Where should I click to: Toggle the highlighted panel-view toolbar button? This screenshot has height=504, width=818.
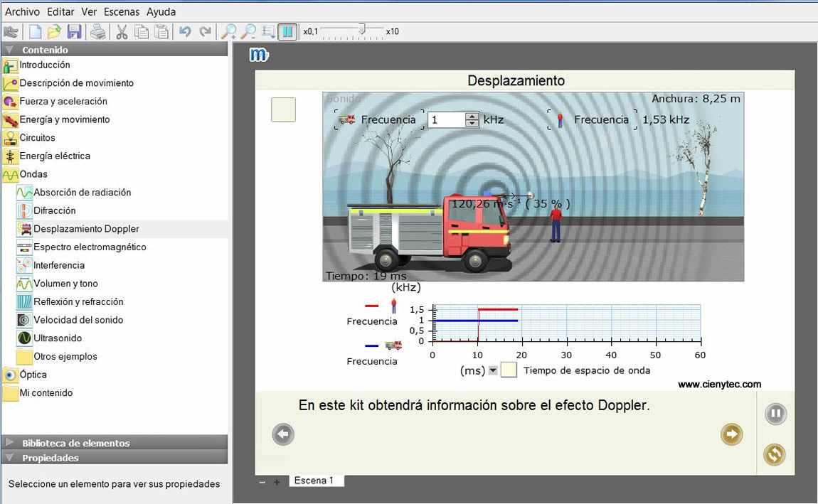coord(287,31)
